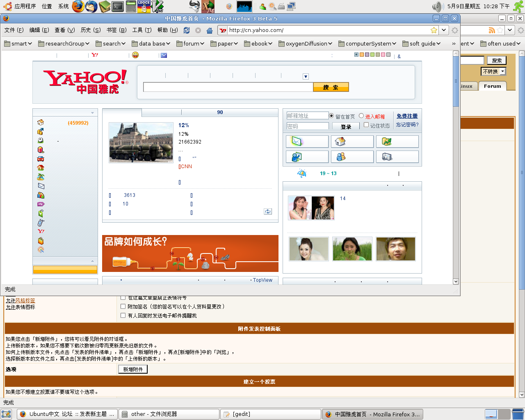Open the calculator from the top panel
This screenshot has height=420, width=525.
point(131,6)
